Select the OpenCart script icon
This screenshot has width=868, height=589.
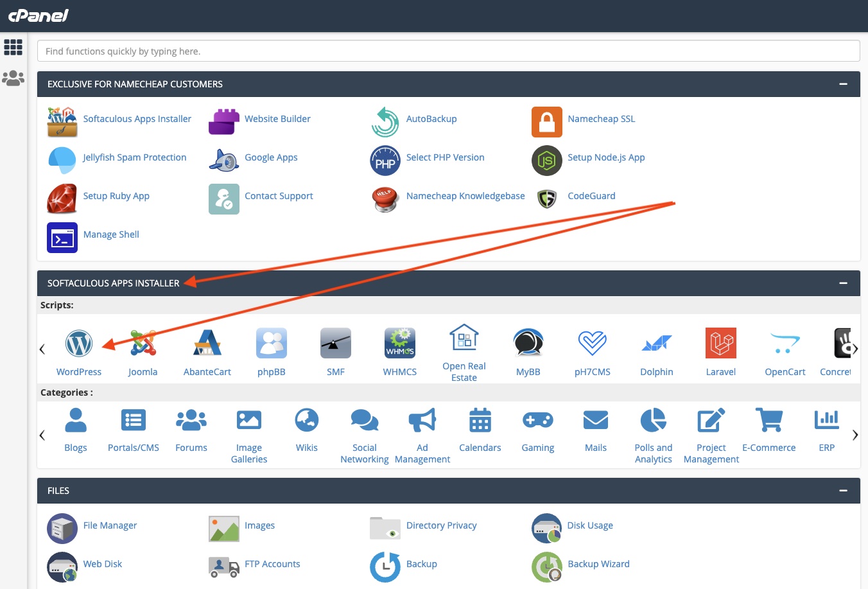[x=785, y=343]
